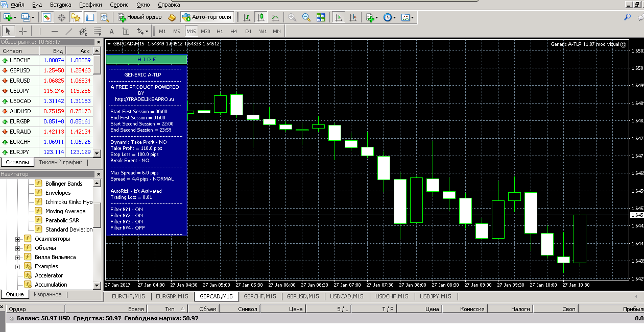
Task: Click the New Chart toolbar icon
Action: pyautogui.click(x=8, y=17)
